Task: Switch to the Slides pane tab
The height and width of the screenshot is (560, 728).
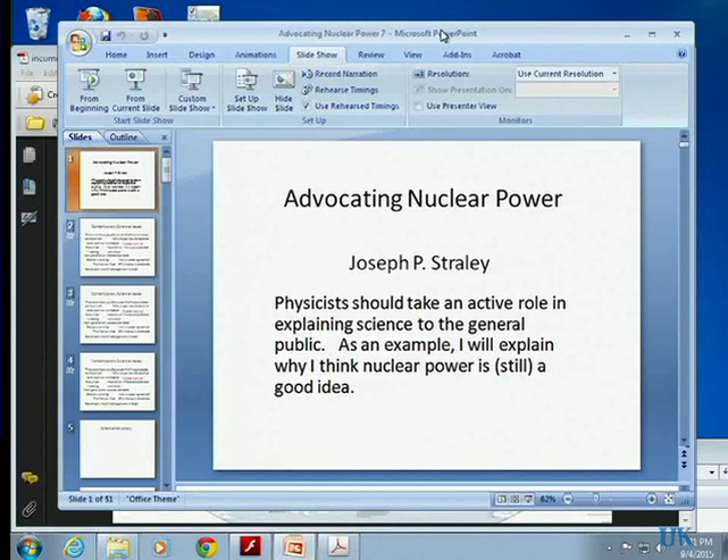Action: [x=80, y=137]
